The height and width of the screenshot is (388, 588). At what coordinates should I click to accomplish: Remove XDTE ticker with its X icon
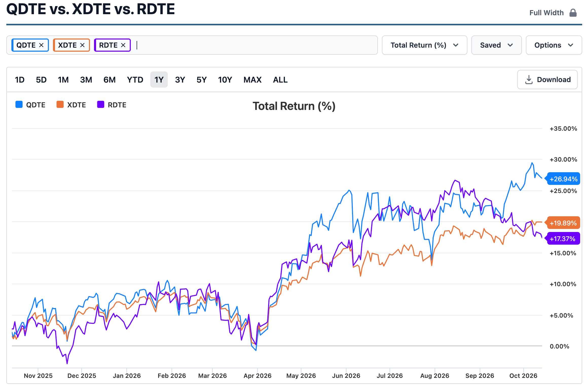point(82,45)
